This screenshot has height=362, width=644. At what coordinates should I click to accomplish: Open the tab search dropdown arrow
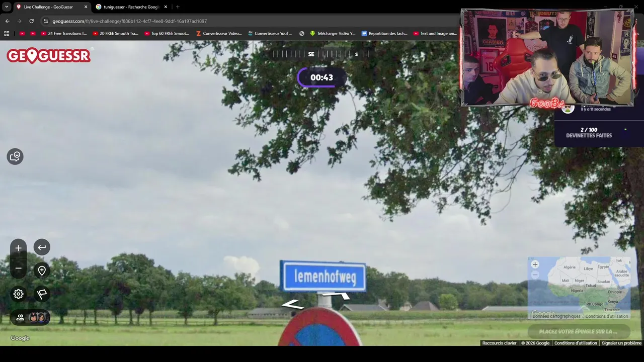pos(7,7)
